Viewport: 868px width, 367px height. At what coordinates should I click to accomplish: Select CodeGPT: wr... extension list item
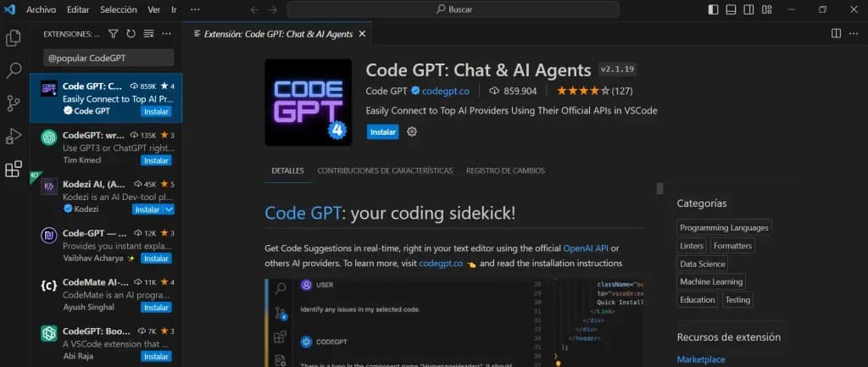[106, 147]
